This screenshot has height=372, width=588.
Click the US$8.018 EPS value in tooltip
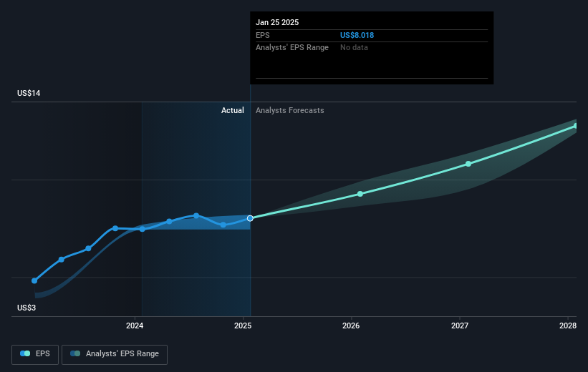(x=357, y=35)
